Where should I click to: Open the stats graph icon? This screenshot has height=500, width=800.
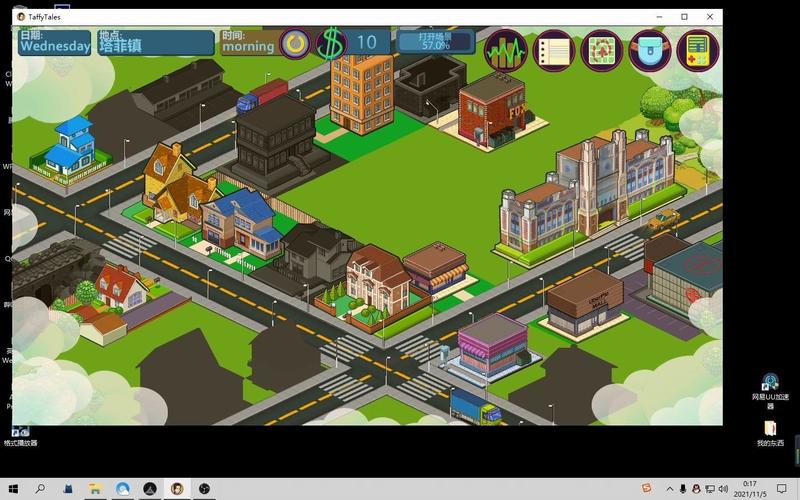click(x=505, y=50)
